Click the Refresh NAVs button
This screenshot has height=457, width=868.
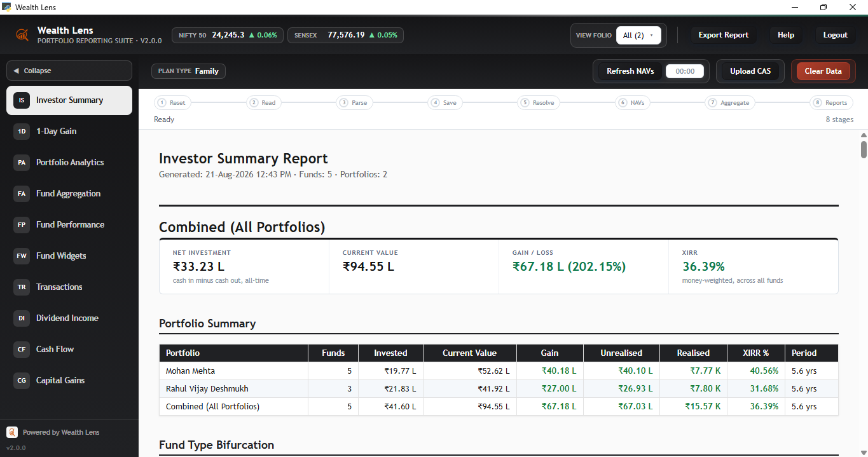pos(630,71)
